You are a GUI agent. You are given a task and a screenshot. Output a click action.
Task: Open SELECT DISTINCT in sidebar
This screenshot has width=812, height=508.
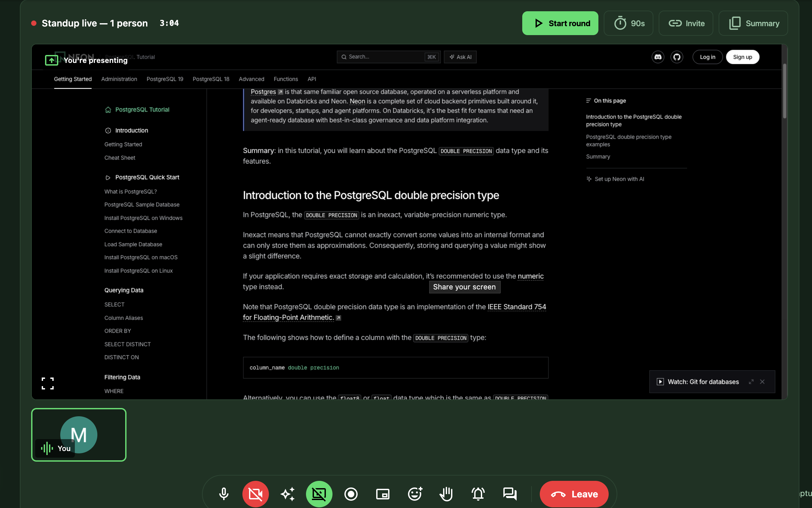[x=127, y=344]
